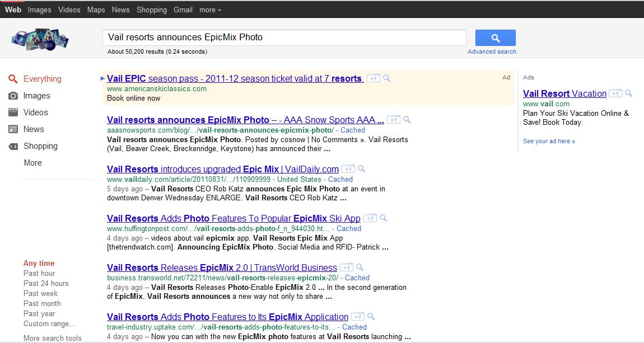The image size is (644, 343).
Task: Click +1 icon beside Vail Resort Vacation ad
Action: [615, 93]
